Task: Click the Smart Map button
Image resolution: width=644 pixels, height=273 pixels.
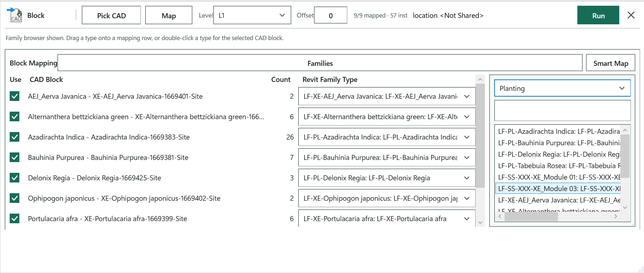Action: click(611, 63)
